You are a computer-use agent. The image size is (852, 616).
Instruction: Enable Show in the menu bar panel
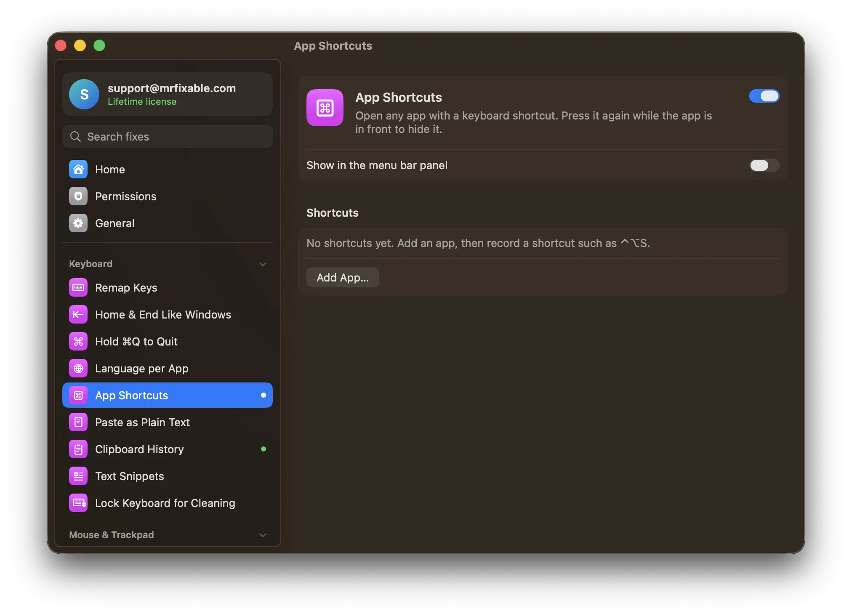point(764,165)
